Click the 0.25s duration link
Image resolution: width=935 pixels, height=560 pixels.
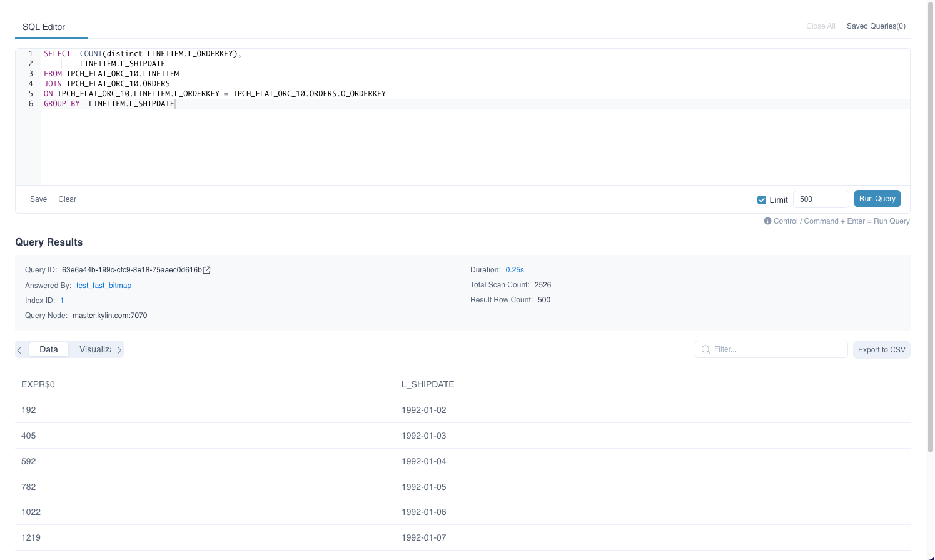(515, 270)
